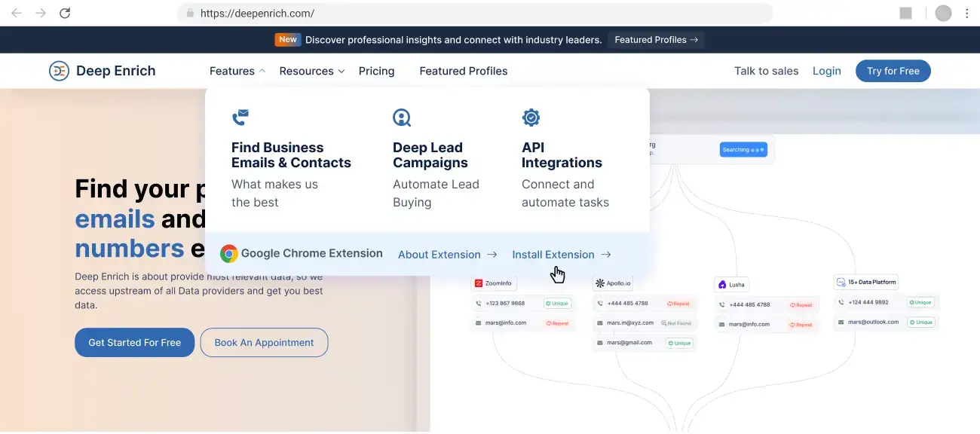Collapse the Features dropdown menu
Viewport: 980px width, 434px height.
pos(237,71)
